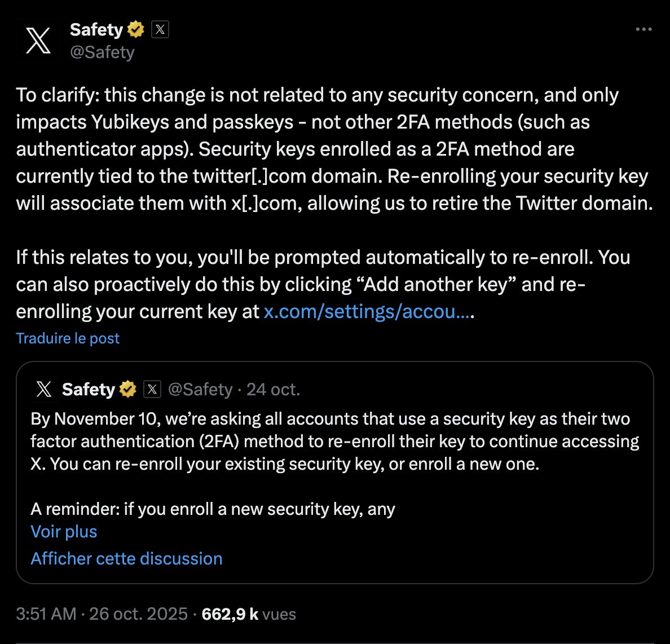
Task: Click the quoted post date "24 oct."
Action: coord(273,389)
